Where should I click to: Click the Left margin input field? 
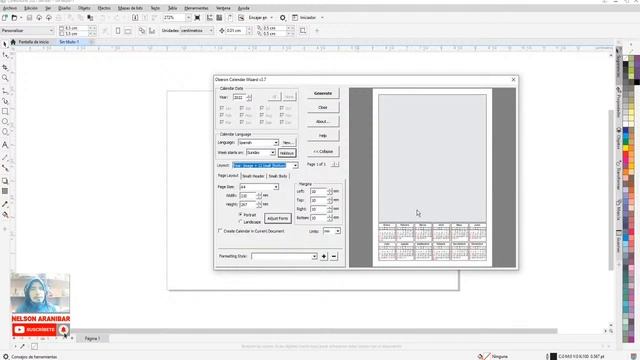pyautogui.click(x=319, y=191)
